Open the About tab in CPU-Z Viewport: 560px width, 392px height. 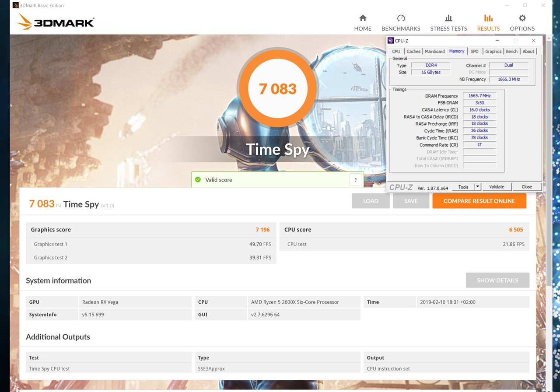[x=528, y=51]
